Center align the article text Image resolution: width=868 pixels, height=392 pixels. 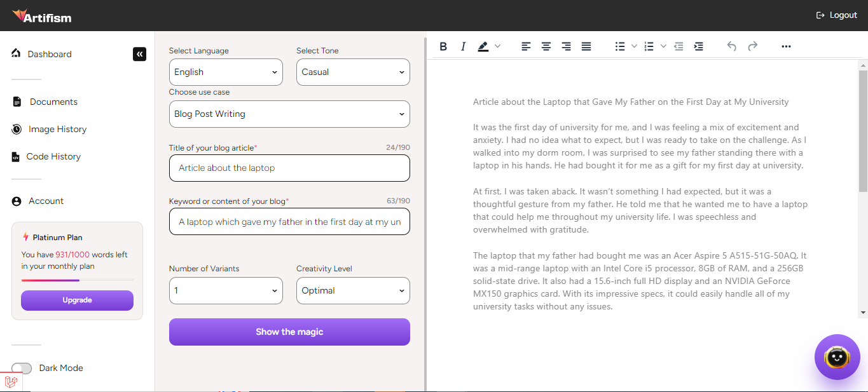546,46
